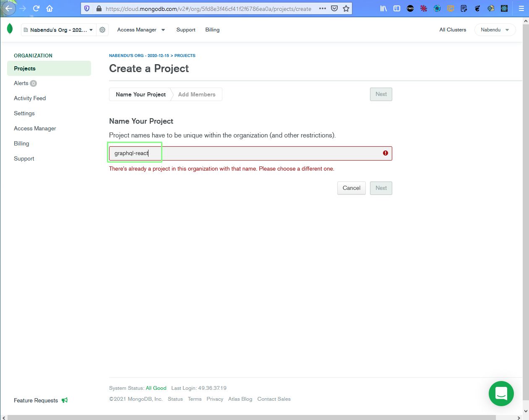Open organization settings gear icon
The width and height of the screenshot is (529, 420).
(x=102, y=30)
